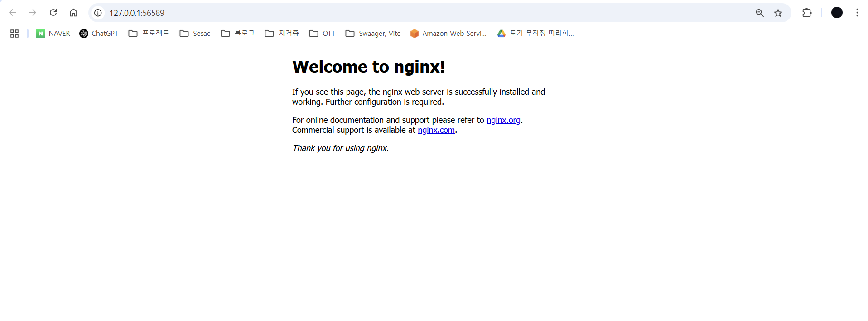Bookmark this page with the star icon
This screenshot has width=868, height=321.
(x=778, y=13)
